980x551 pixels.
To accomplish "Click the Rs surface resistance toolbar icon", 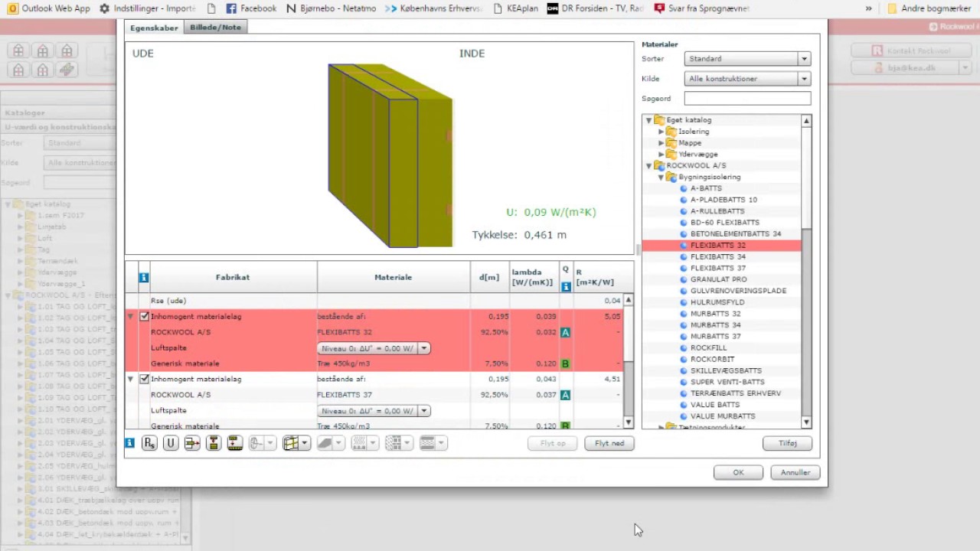I will tap(149, 443).
